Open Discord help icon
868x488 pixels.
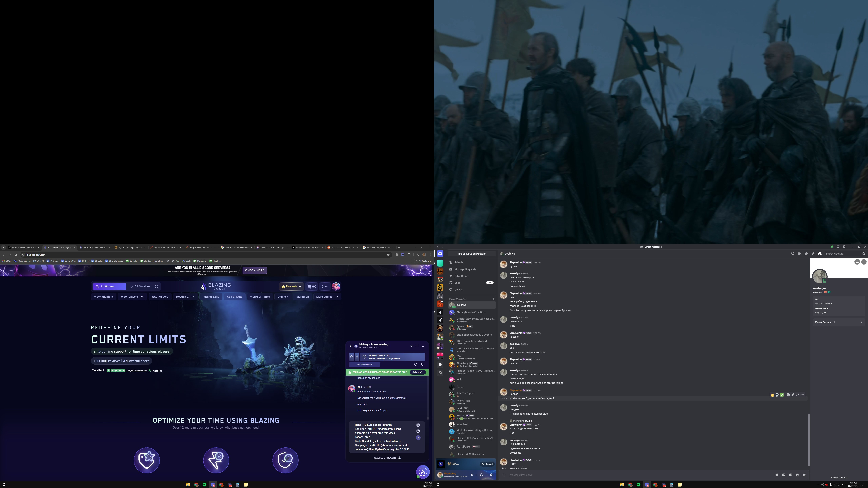[844, 247]
